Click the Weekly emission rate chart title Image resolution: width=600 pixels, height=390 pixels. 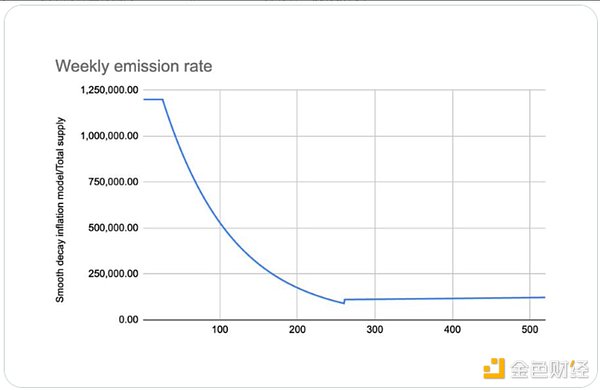[x=134, y=66]
